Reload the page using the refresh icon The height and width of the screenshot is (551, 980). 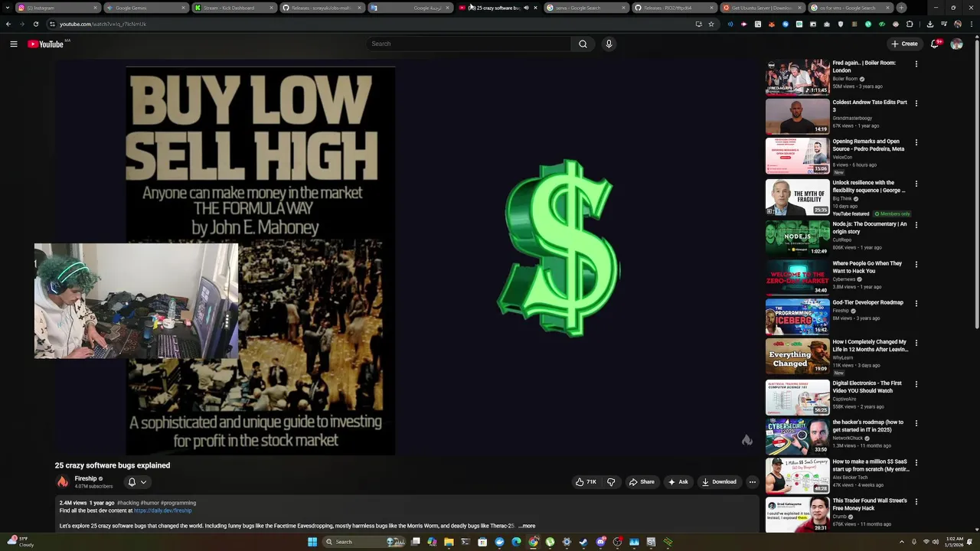(x=36, y=24)
